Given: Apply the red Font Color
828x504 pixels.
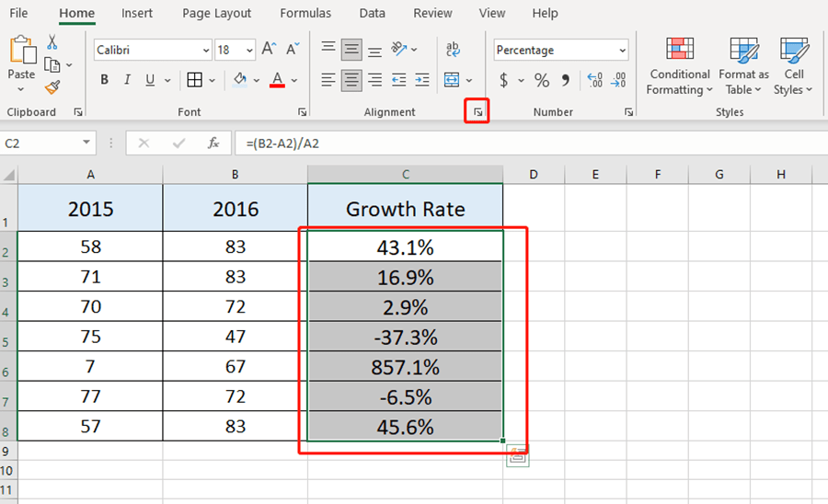Looking at the screenshot, I should [x=277, y=80].
